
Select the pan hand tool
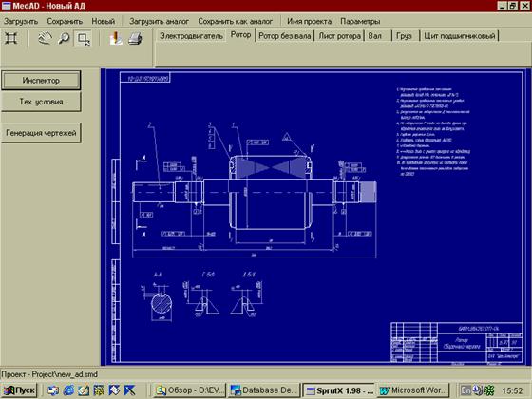46,38
